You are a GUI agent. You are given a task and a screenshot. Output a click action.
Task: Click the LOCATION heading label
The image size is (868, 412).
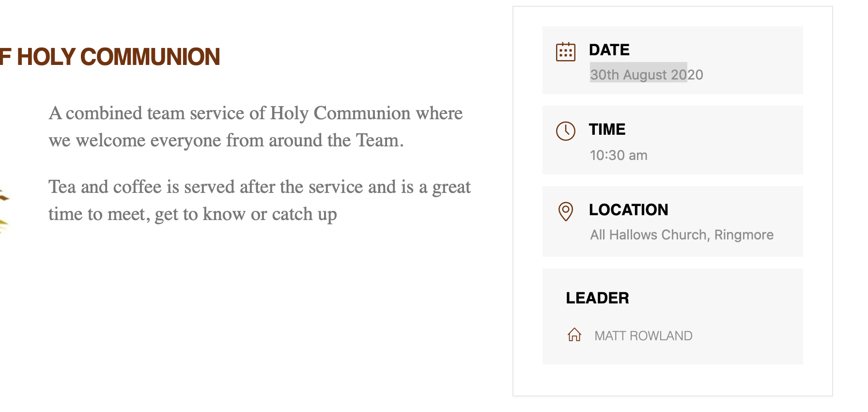click(628, 210)
